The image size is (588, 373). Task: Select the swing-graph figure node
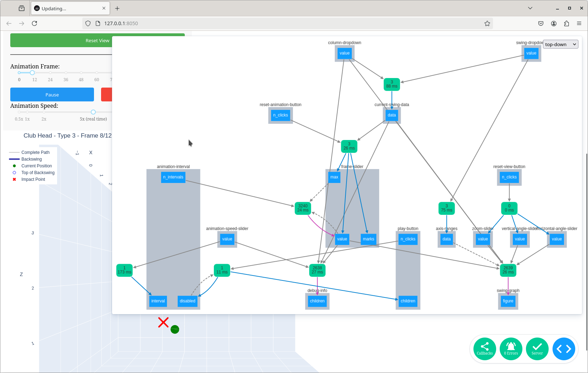508,301
